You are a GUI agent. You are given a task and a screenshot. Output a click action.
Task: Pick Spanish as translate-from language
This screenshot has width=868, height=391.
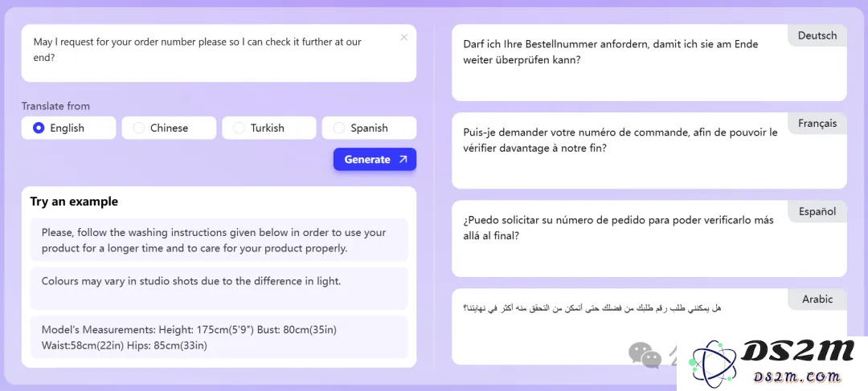[369, 128]
